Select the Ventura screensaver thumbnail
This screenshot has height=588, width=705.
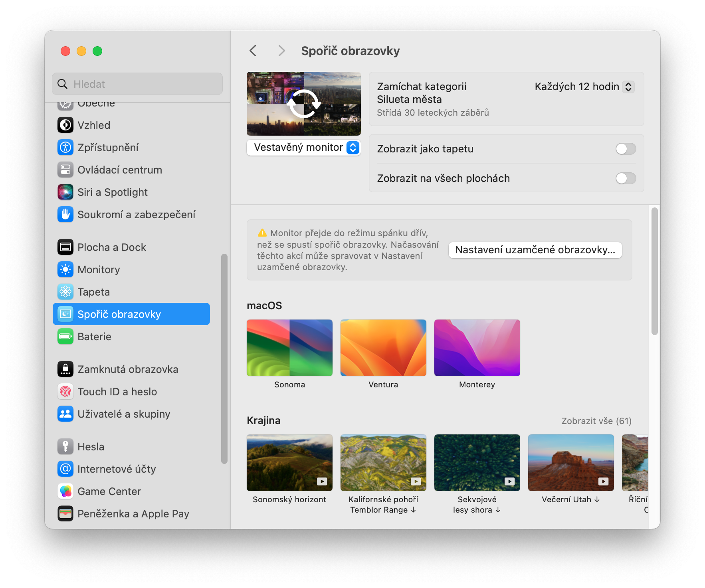[383, 348]
